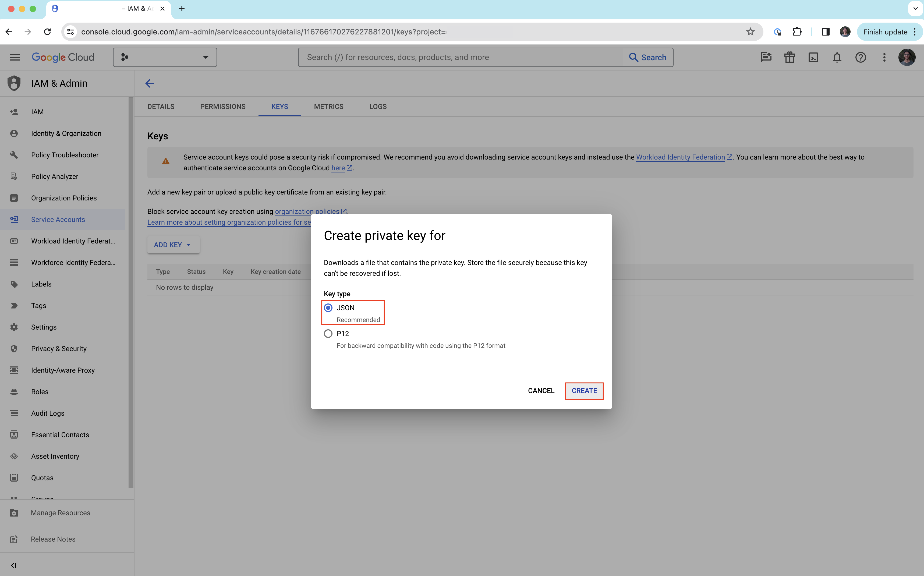Screen dimensions: 924x576
Task: Switch to the METRICS tab
Action: (329, 107)
